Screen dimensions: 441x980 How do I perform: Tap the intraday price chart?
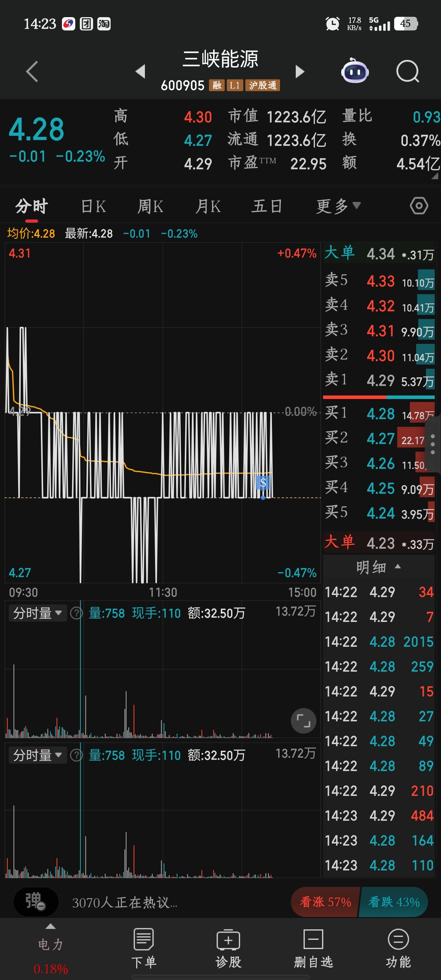tap(162, 413)
